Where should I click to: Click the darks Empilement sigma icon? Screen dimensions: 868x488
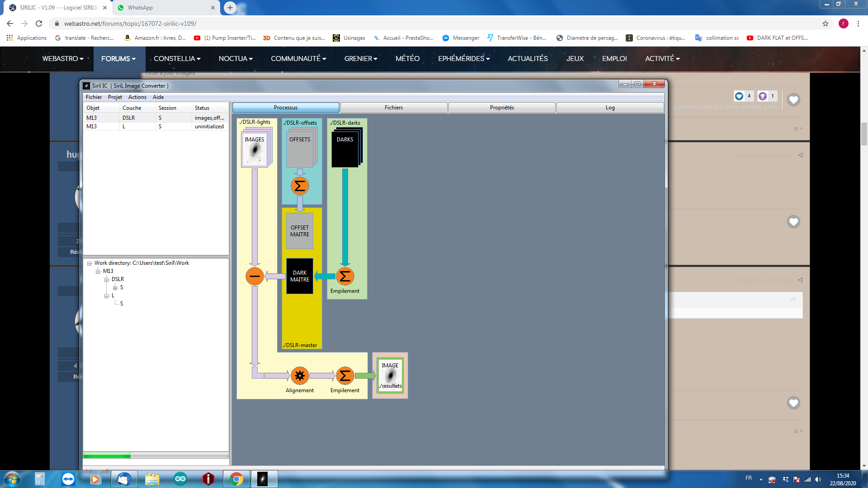point(344,276)
